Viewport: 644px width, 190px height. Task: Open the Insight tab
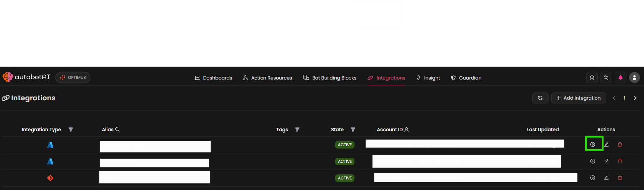[x=428, y=78]
